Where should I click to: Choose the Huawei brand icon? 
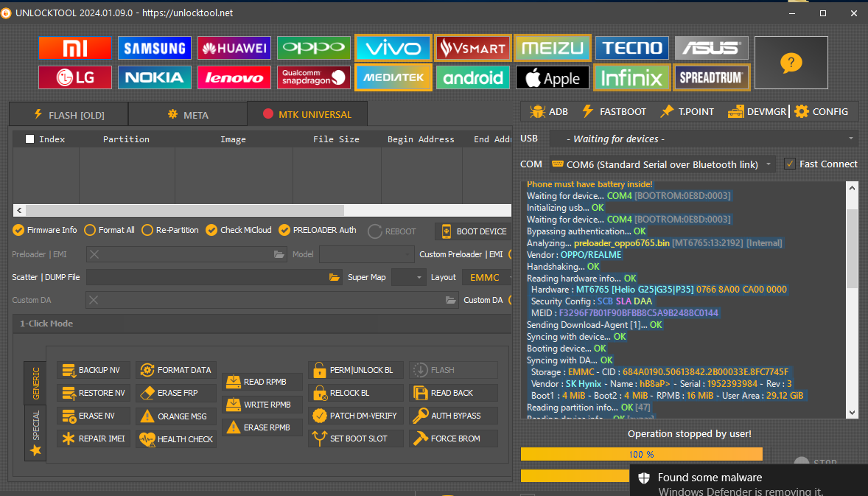tap(234, 49)
